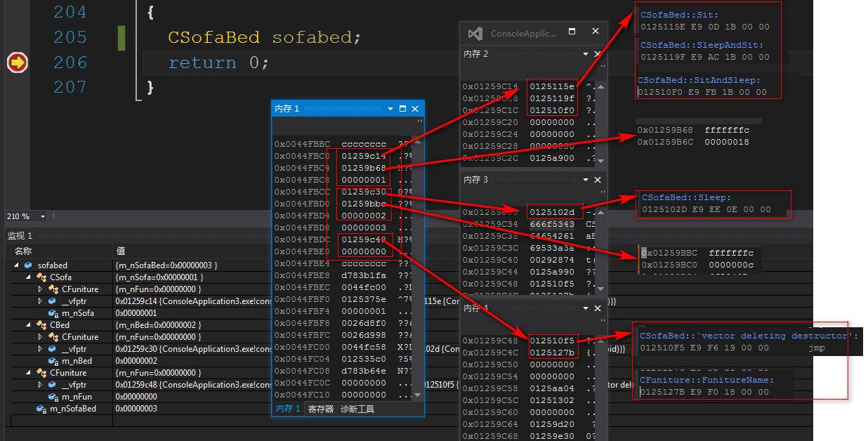Open the 内存 1 window options dropdown

390,109
